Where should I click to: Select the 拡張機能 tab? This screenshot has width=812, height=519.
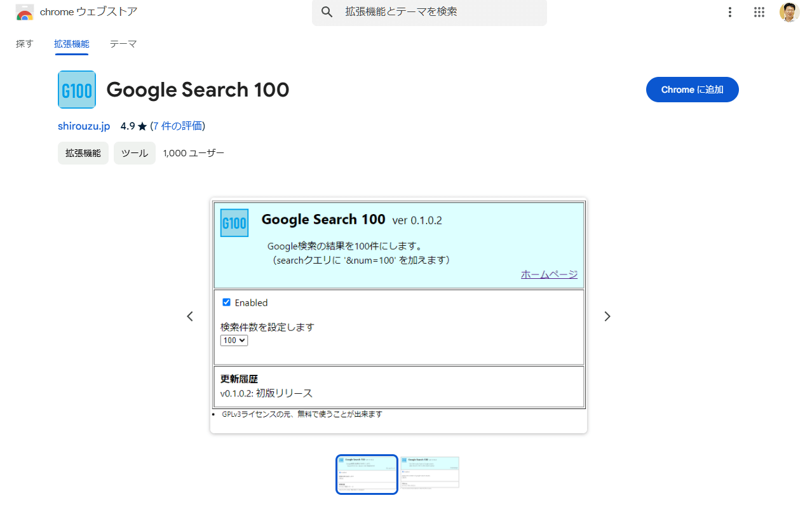(x=72, y=44)
